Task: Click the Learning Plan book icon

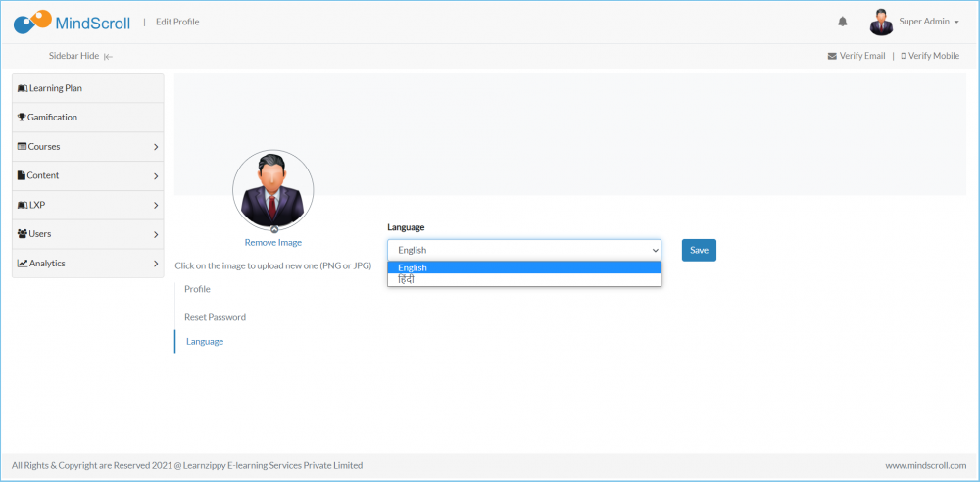Action: tap(23, 89)
